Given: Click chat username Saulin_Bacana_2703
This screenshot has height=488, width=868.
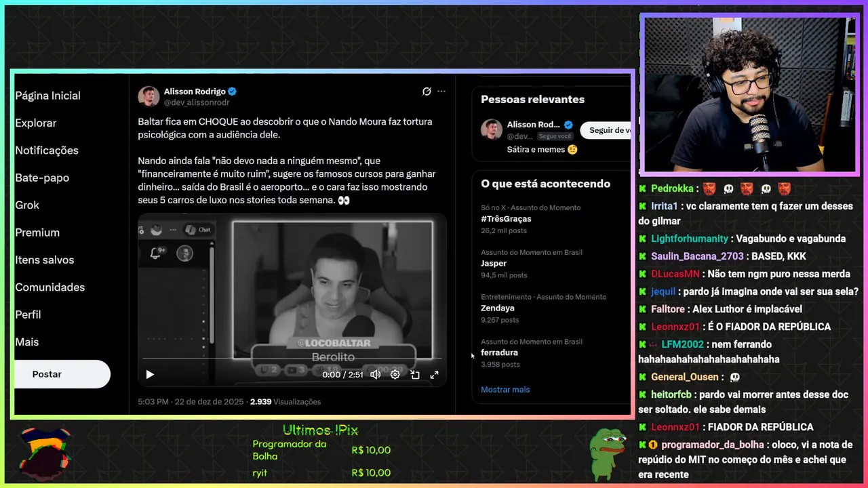Looking at the screenshot, I should click(x=697, y=256).
